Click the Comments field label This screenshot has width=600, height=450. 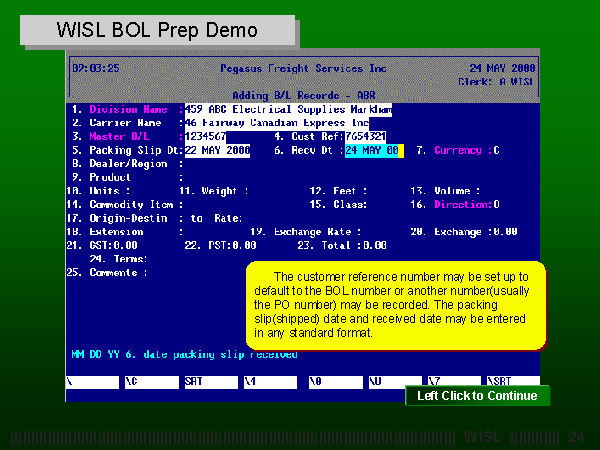(x=117, y=272)
